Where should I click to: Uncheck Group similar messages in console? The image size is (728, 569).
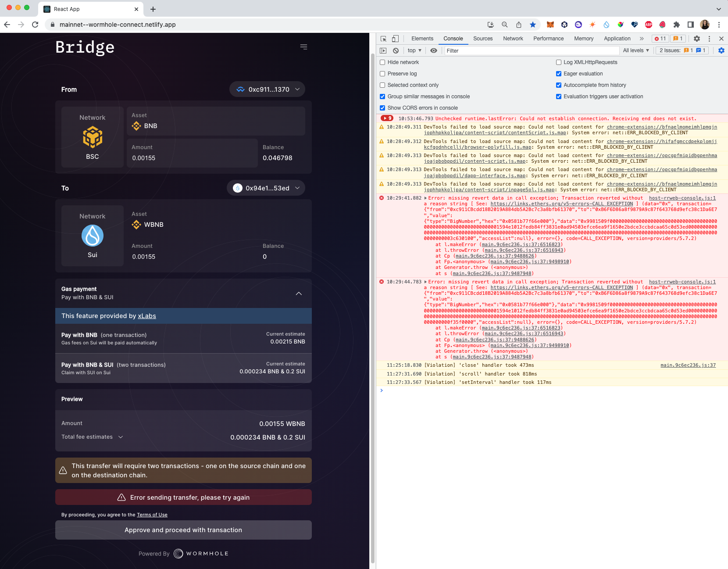point(382,97)
